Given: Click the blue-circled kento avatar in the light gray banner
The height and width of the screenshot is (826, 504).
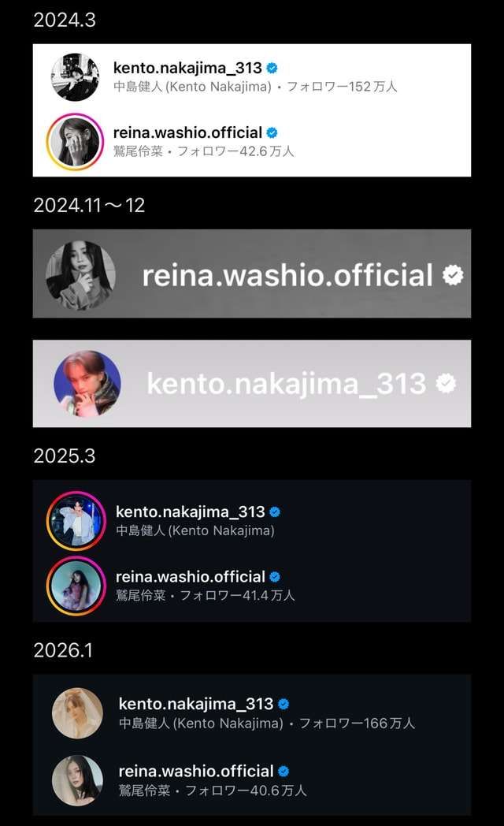Looking at the screenshot, I should pos(87,385).
